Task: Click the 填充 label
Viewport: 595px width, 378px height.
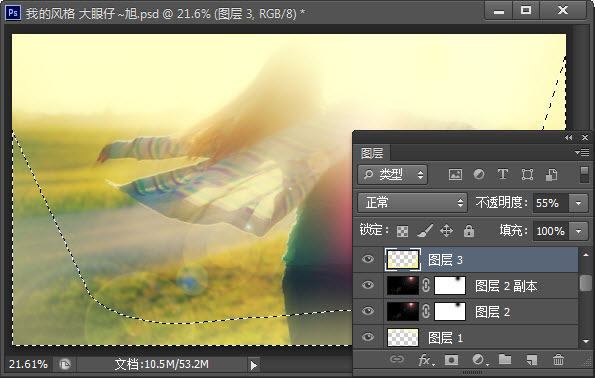Action: 513,230
